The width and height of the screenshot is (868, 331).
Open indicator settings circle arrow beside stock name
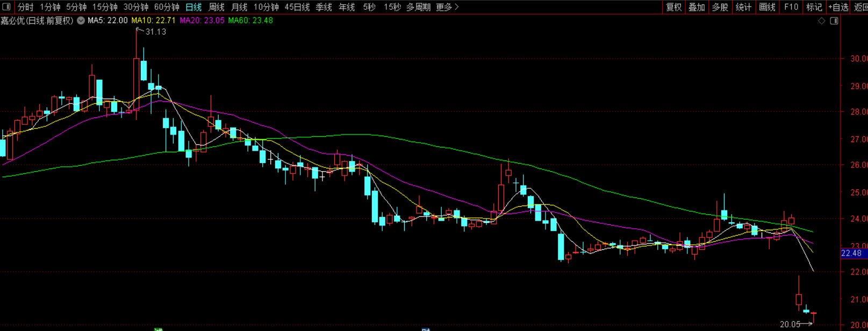point(81,20)
